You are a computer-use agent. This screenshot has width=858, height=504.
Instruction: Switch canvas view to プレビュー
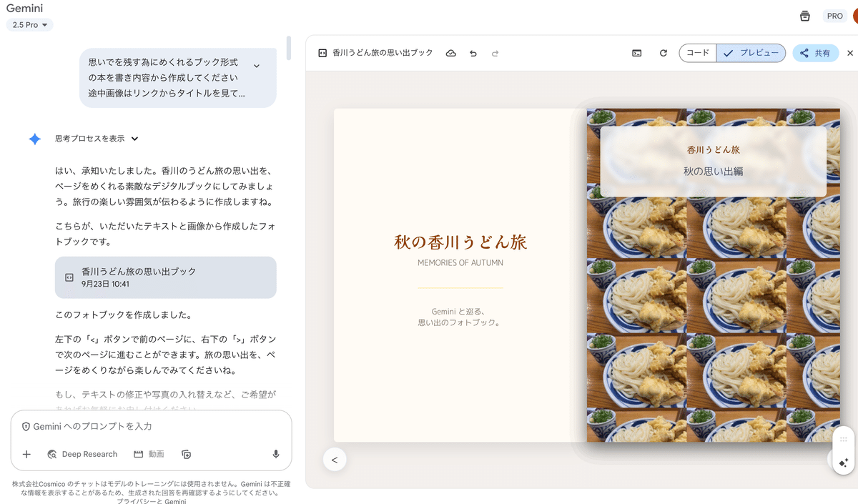pyautogui.click(x=751, y=54)
